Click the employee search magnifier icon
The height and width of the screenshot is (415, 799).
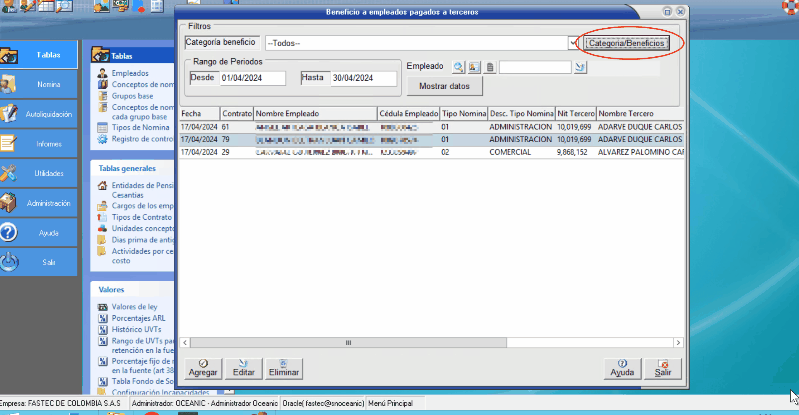459,67
